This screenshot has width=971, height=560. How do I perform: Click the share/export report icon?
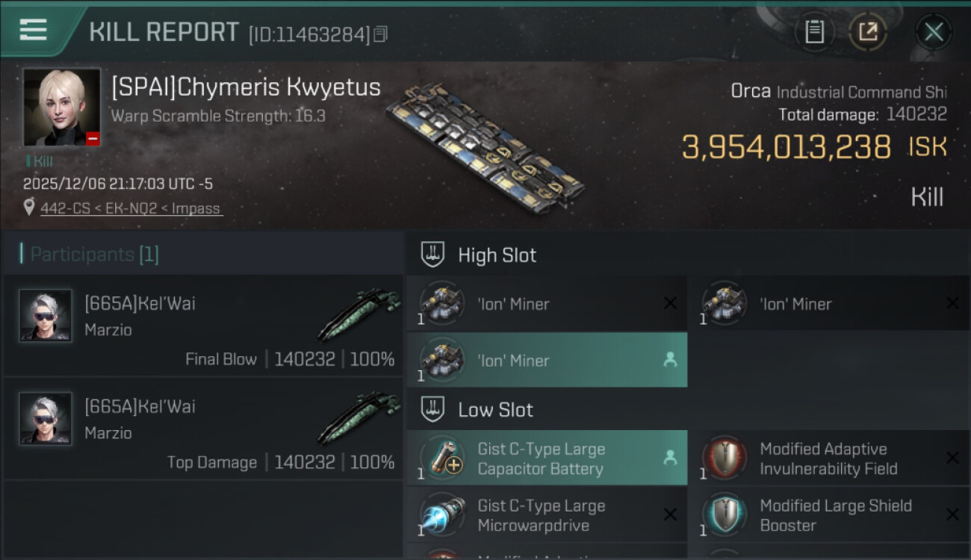pyautogui.click(x=867, y=31)
